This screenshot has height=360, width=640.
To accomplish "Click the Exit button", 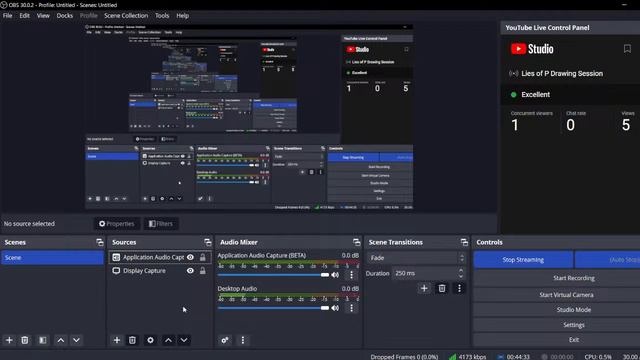I will 573,340.
